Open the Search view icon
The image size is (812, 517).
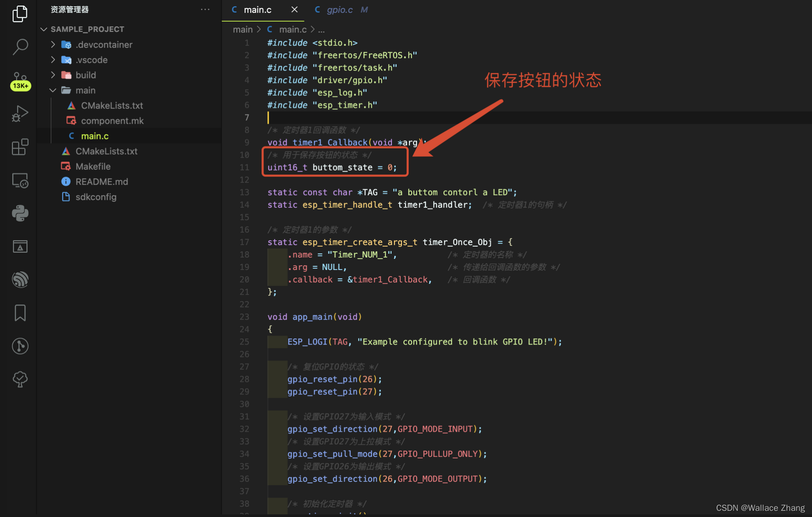pyautogui.click(x=20, y=46)
